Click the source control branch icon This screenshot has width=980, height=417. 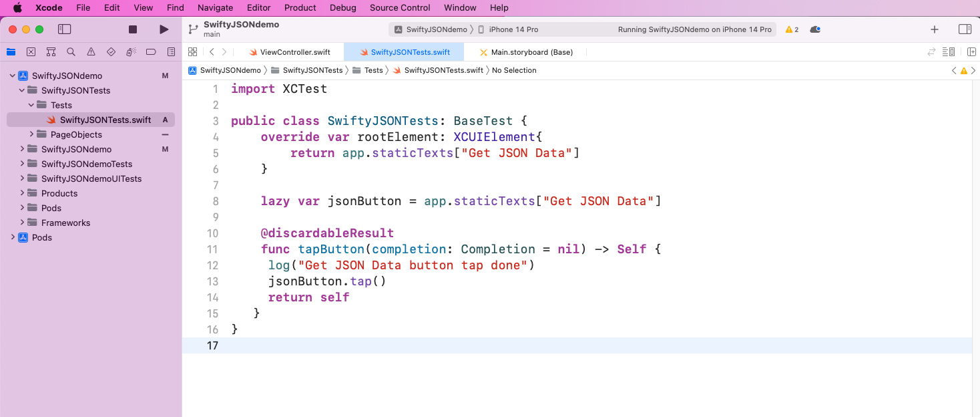pyautogui.click(x=193, y=29)
